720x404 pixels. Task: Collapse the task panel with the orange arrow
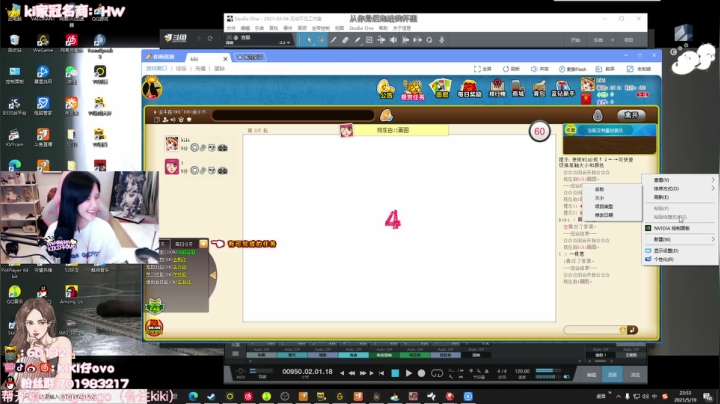coord(213,275)
